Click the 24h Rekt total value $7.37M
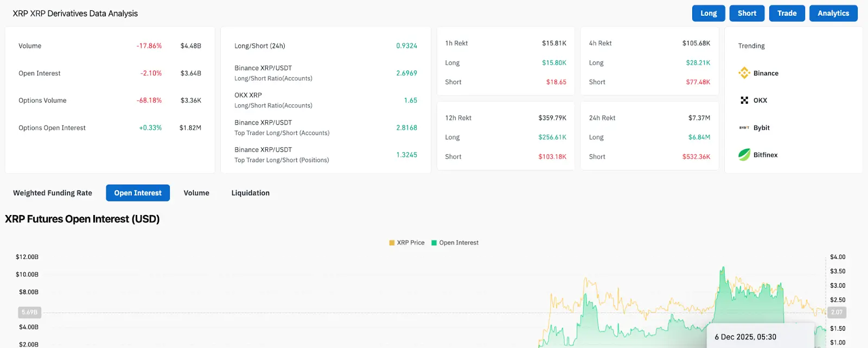Image resolution: width=868 pixels, height=348 pixels. point(699,118)
